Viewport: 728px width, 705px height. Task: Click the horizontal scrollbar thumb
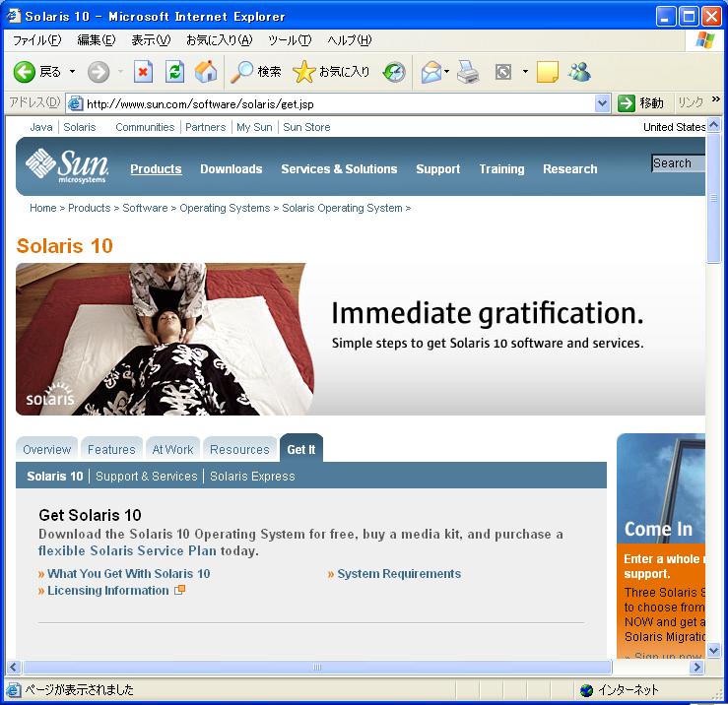pos(317,668)
